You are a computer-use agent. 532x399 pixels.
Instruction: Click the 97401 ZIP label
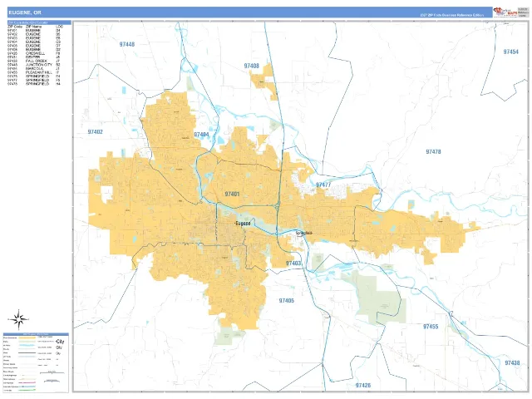(232, 194)
